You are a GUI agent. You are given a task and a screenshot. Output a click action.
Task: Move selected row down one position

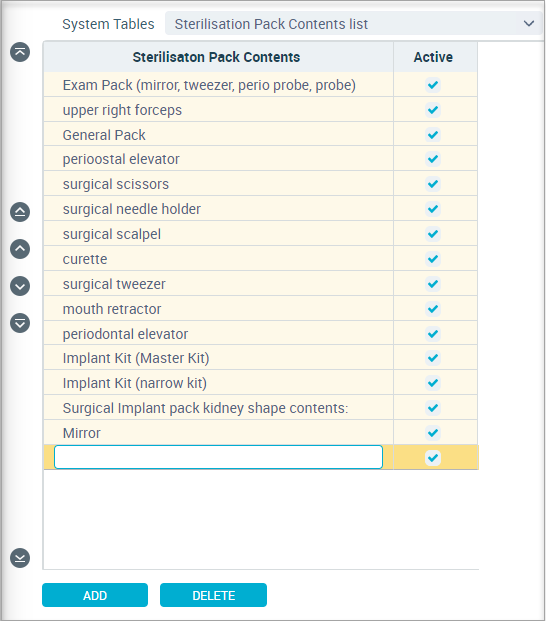(x=20, y=286)
